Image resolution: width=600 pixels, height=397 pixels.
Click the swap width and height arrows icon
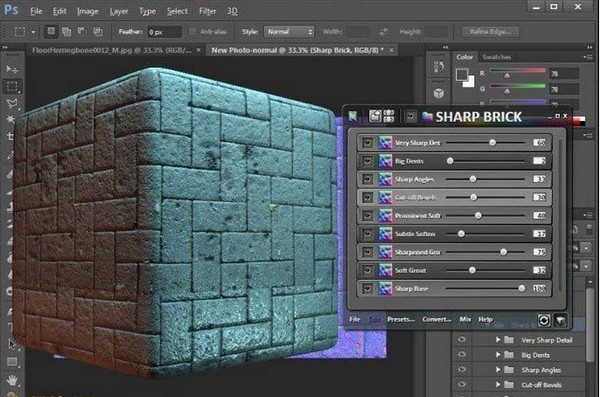pyautogui.click(x=383, y=32)
